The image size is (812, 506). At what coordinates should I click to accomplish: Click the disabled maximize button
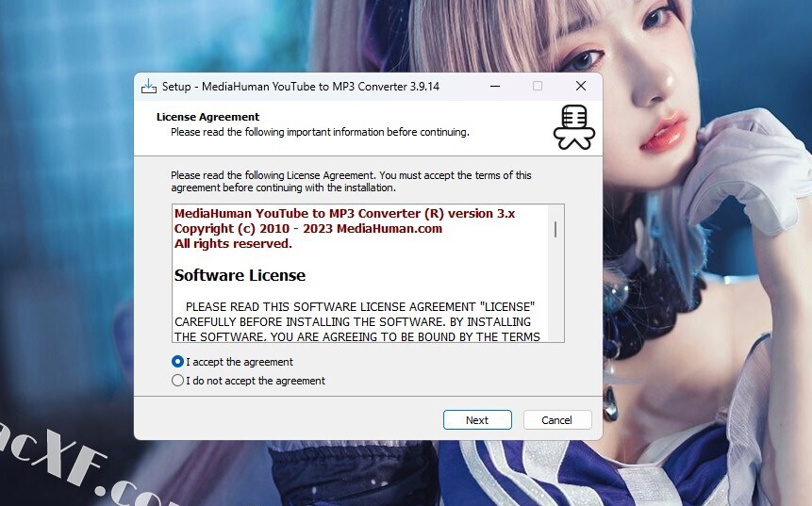(x=538, y=86)
